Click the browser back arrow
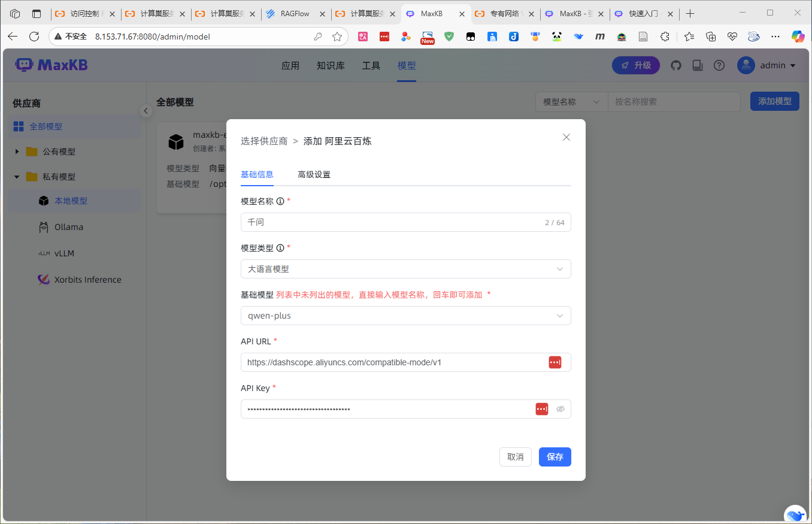 13,37
